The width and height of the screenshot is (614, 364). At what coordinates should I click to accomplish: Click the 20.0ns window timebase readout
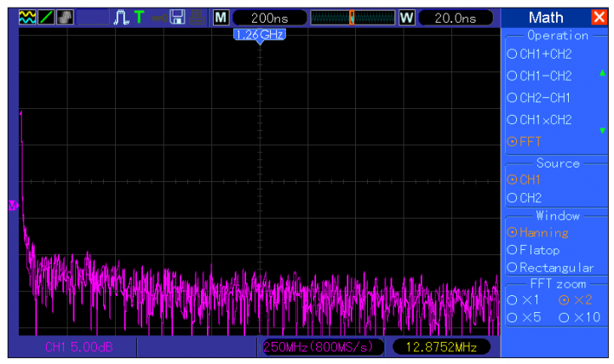455,17
